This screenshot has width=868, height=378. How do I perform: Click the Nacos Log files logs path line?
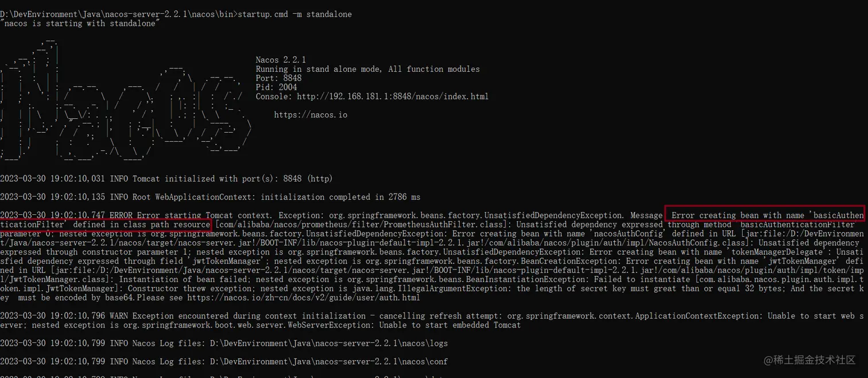click(224, 344)
